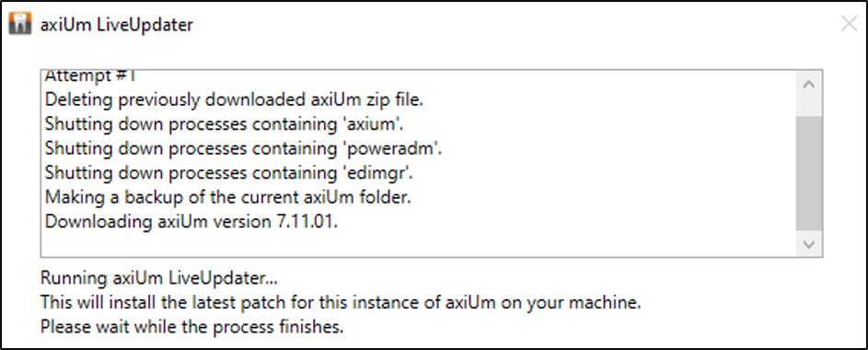868x350 pixels.
Task: Click the axiUm tooth icon in title bar
Action: [20, 25]
